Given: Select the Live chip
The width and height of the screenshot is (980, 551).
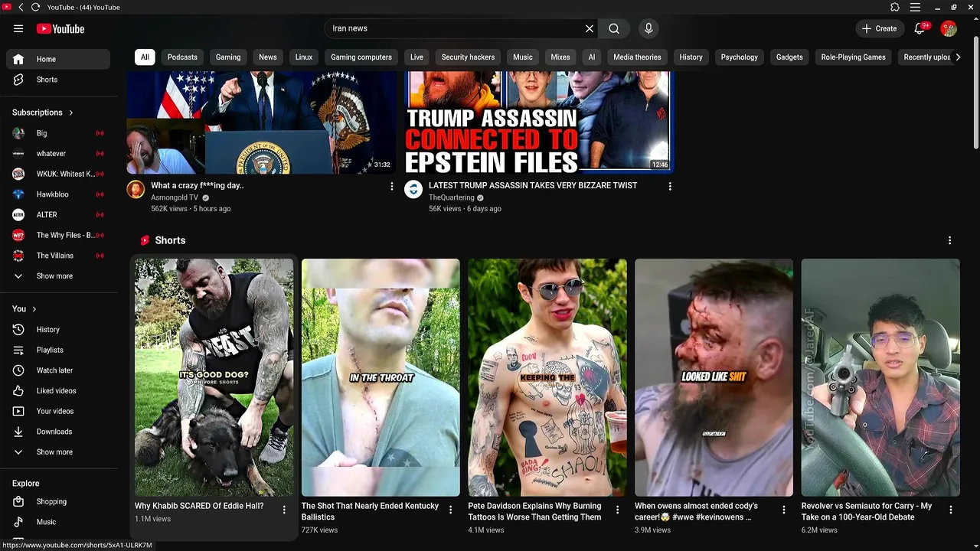Looking at the screenshot, I should [416, 57].
